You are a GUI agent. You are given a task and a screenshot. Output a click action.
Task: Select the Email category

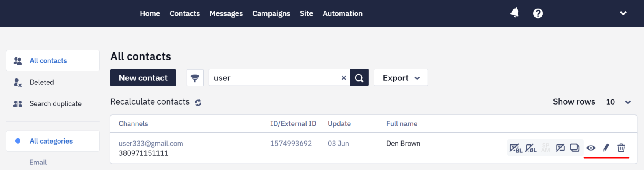(38, 162)
